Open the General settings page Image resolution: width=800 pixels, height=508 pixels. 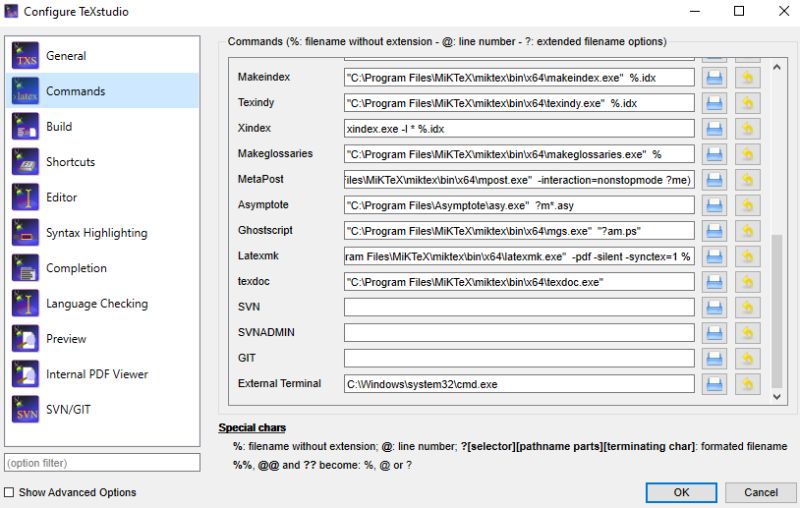[102, 56]
